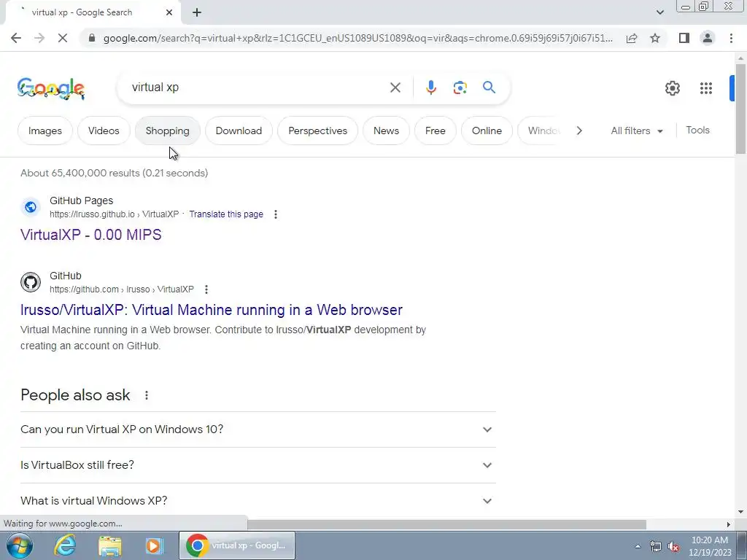This screenshot has width=747, height=560.
Task: Clear the search box text
Action: pyautogui.click(x=395, y=87)
